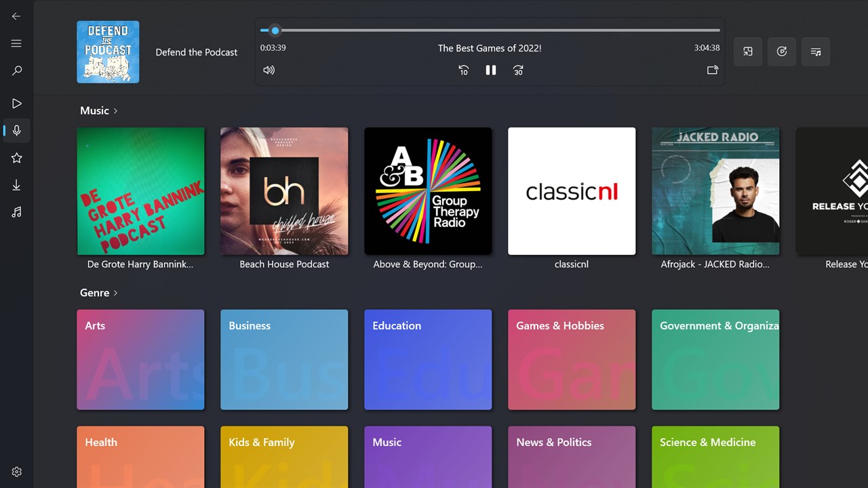
Task: Open the hamburger navigation menu
Action: (x=16, y=43)
